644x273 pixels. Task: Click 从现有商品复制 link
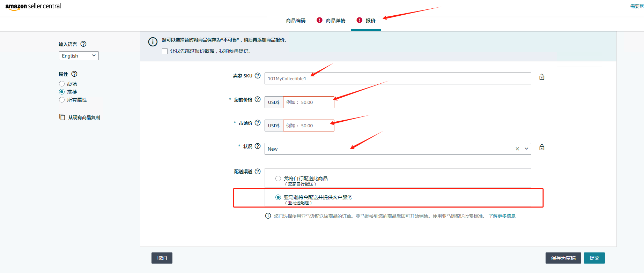[84, 117]
